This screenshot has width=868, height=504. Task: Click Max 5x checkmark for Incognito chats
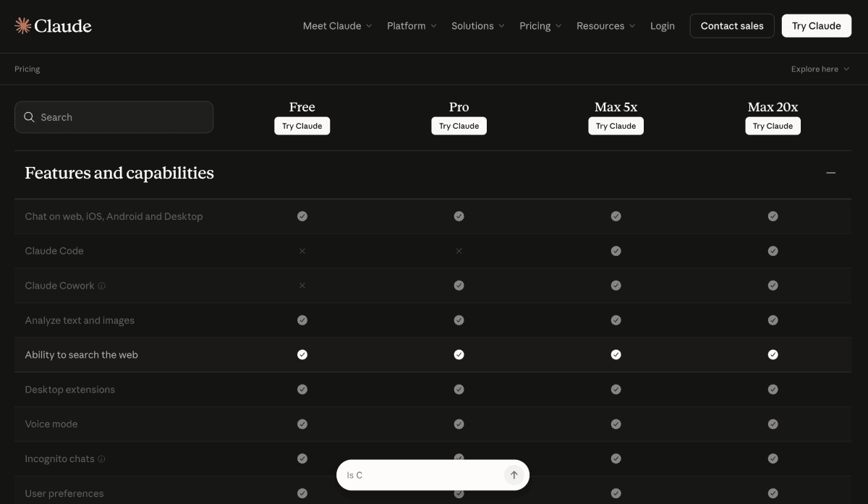pyautogui.click(x=616, y=458)
